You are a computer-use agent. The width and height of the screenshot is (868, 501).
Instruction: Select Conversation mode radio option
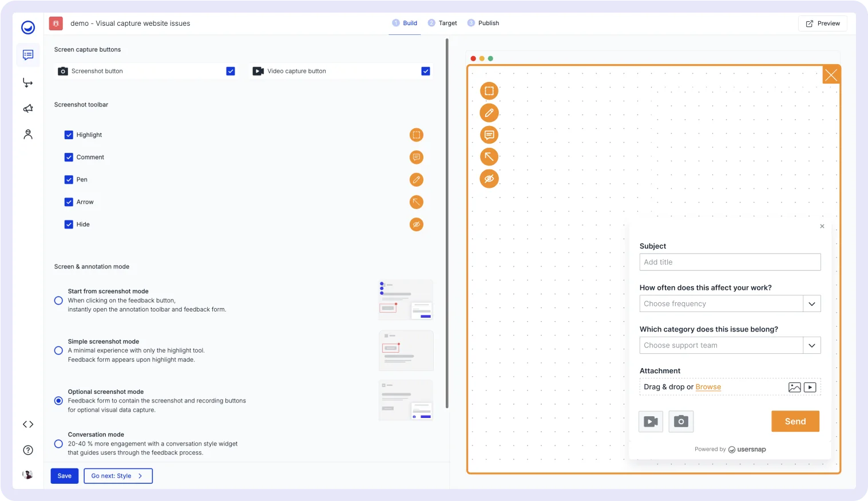click(58, 444)
